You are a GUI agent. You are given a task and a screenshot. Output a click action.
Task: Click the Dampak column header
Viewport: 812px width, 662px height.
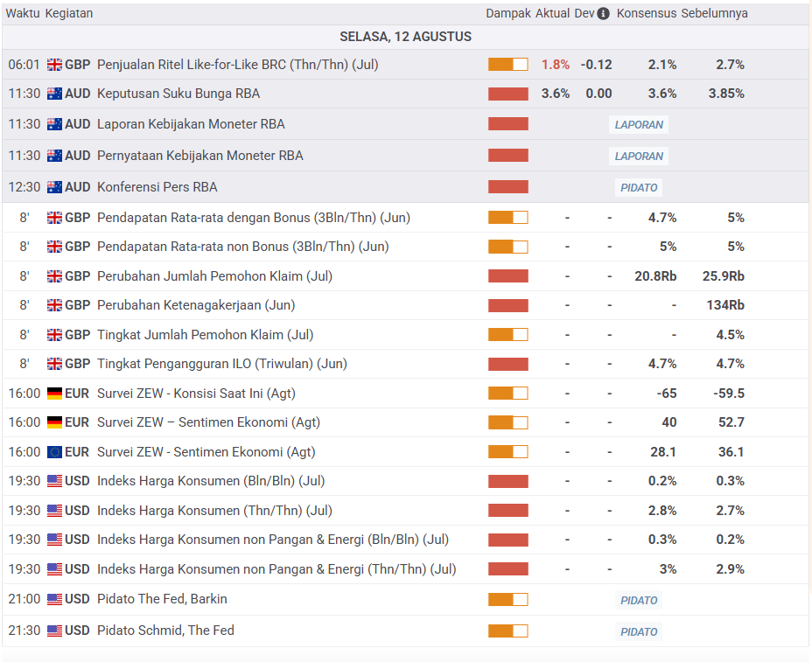pos(507,14)
